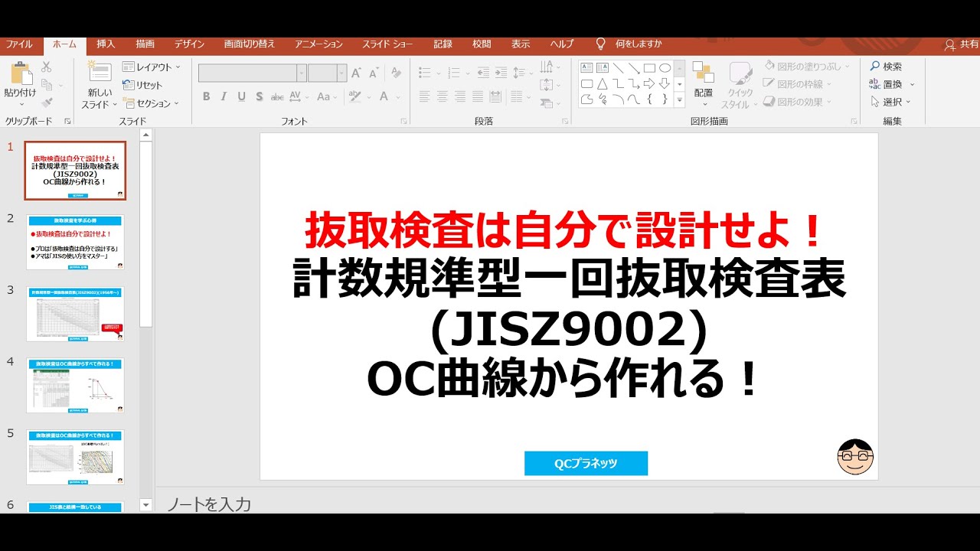Toggle Strikethrough formatting
The height and width of the screenshot is (551, 980).
point(277,96)
